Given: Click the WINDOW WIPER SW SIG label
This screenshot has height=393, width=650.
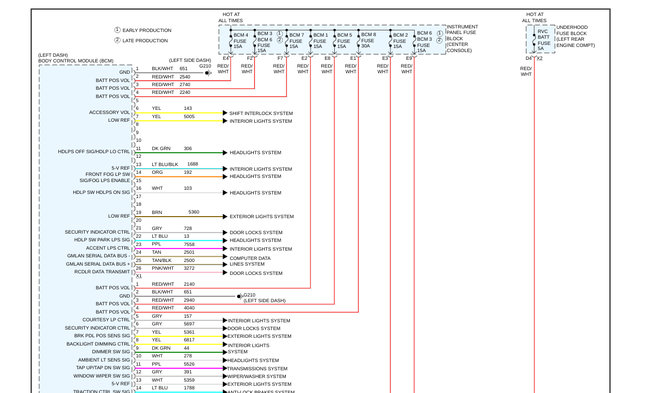Looking at the screenshot, I should [x=102, y=376].
